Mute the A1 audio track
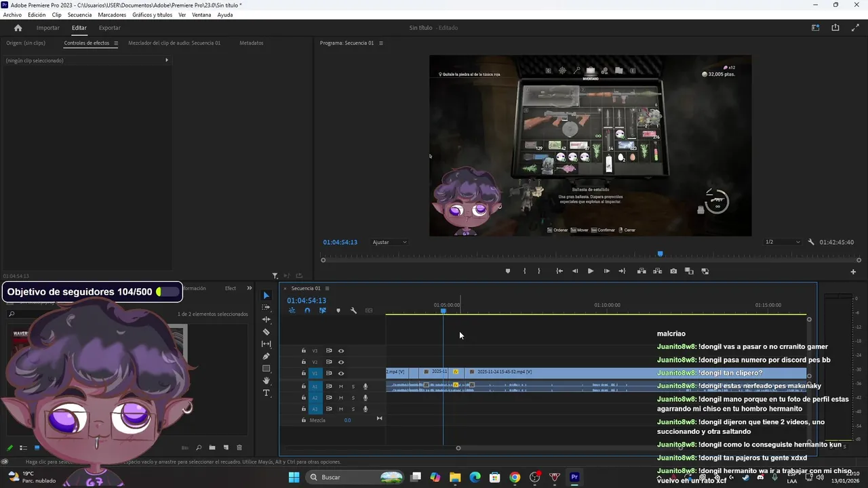The image size is (868, 488). coord(340,386)
